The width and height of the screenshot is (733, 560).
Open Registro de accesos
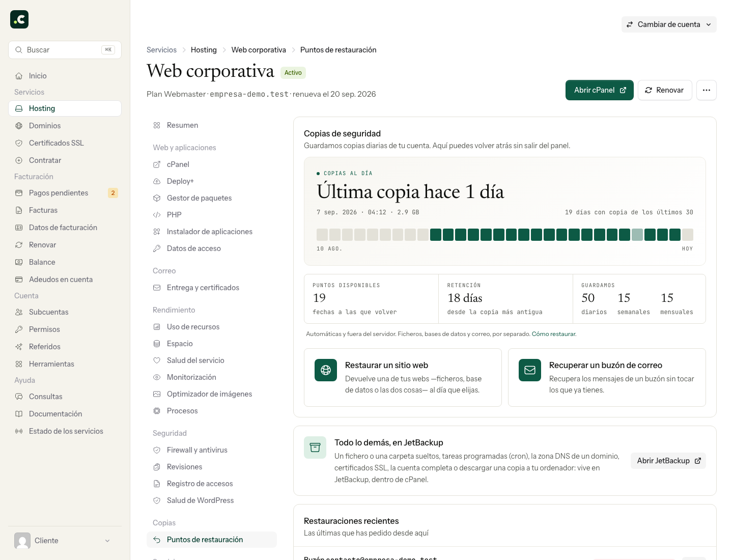pyautogui.click(x=212, y=484)
